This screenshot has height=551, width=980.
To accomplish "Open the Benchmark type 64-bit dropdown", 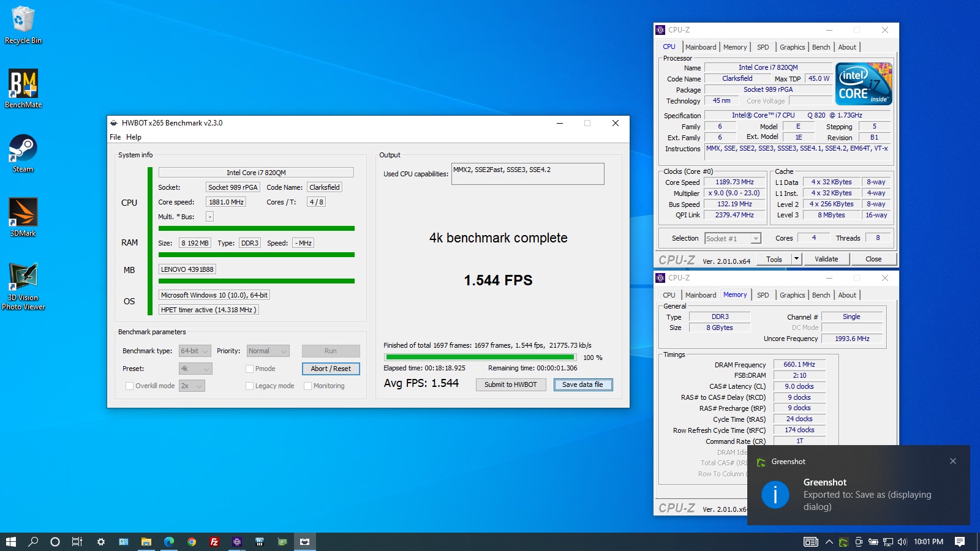I will pos(195,351).
